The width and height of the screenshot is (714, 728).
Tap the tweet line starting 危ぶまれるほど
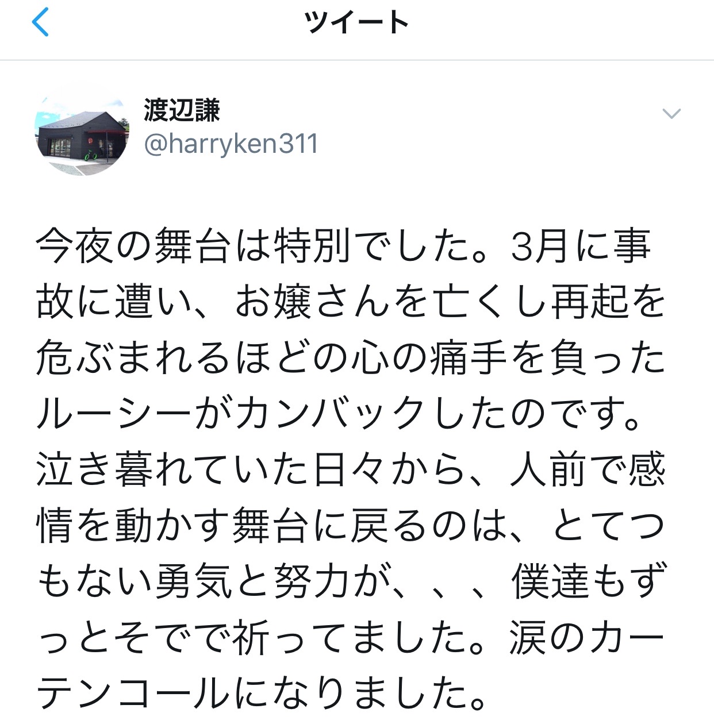[x=351, y=359]
